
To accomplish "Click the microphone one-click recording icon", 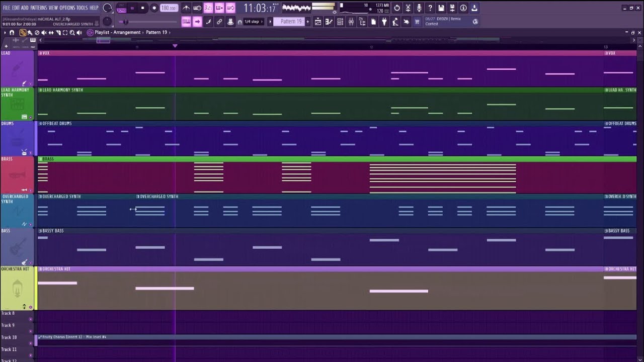I will click(419, 8).
